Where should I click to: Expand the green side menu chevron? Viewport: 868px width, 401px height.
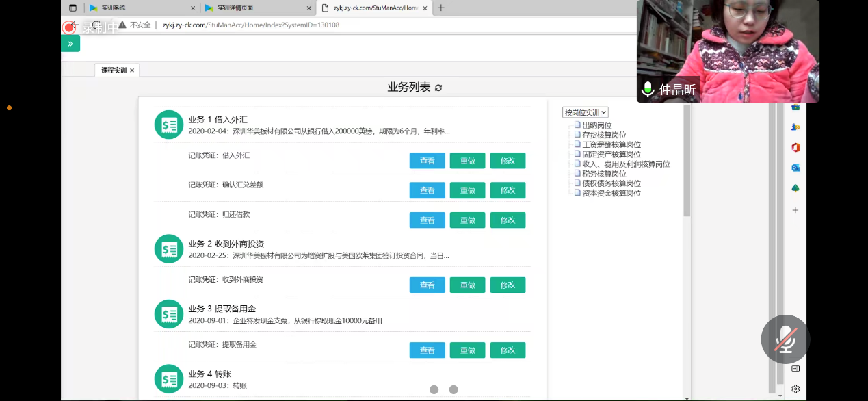click(70, 44)
